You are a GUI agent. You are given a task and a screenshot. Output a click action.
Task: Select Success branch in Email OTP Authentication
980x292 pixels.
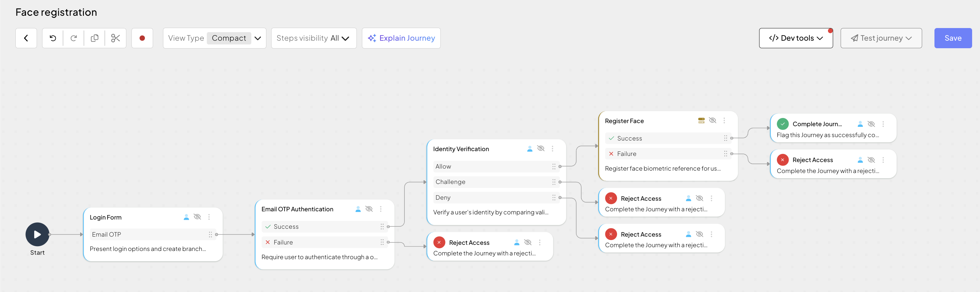(325, 227)
